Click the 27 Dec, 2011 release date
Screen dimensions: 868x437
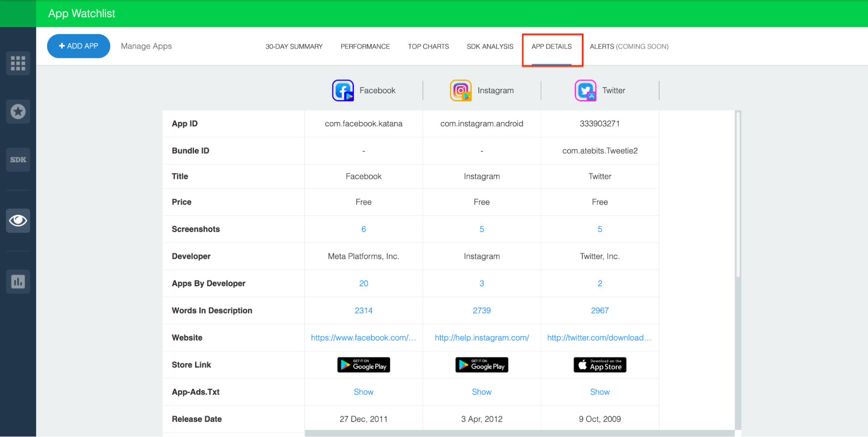(x=363, y=419)
